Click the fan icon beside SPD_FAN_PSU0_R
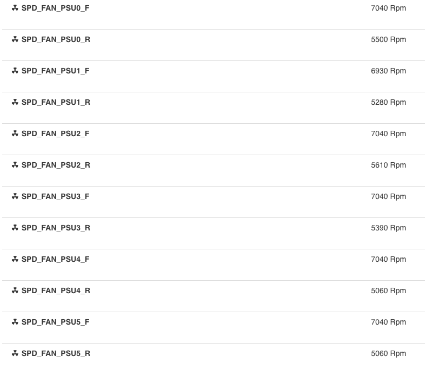 point(15,39)
